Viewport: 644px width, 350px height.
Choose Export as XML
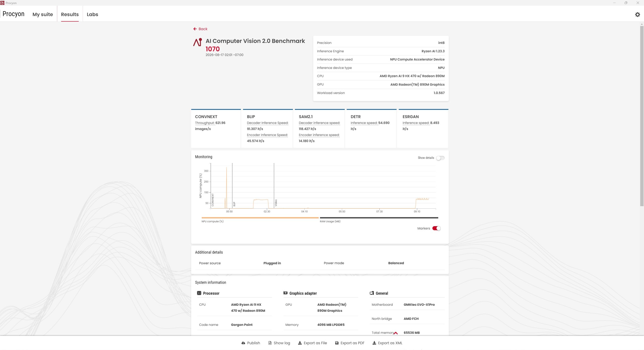[387, 343]
